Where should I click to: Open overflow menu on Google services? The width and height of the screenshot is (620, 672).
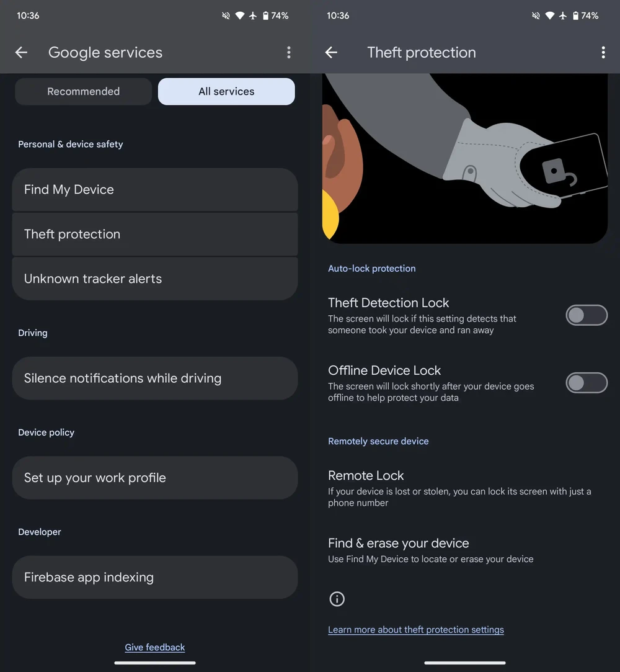pos(288,53)
